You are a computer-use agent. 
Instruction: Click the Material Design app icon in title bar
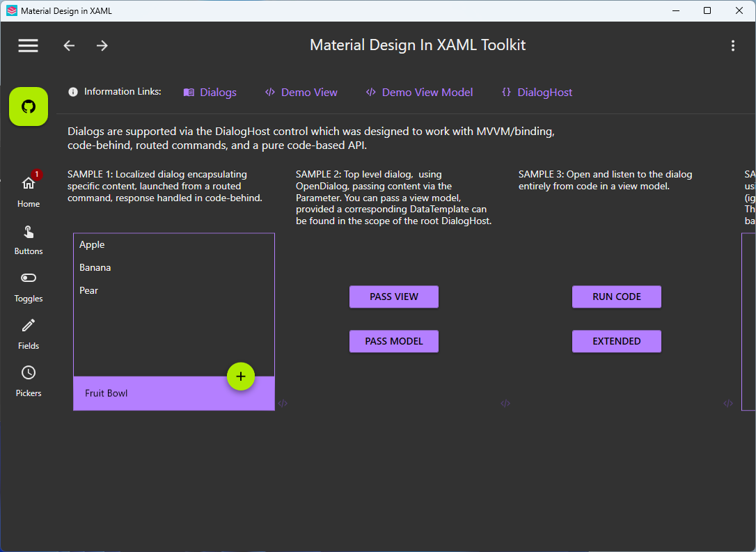point(12,10)
